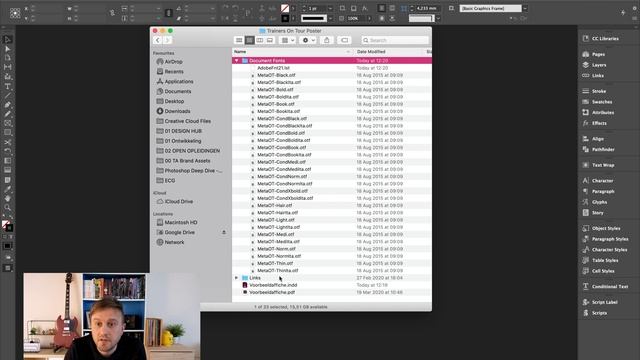The image size is (640, 360).
Task: Open the Stroke panel
Action: click(x=594, y=91)
